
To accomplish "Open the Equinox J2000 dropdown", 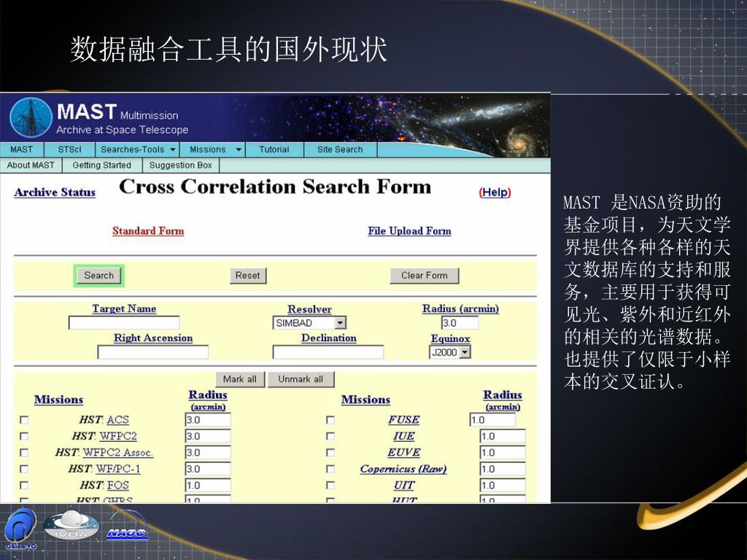I will (x=449, y=352).
